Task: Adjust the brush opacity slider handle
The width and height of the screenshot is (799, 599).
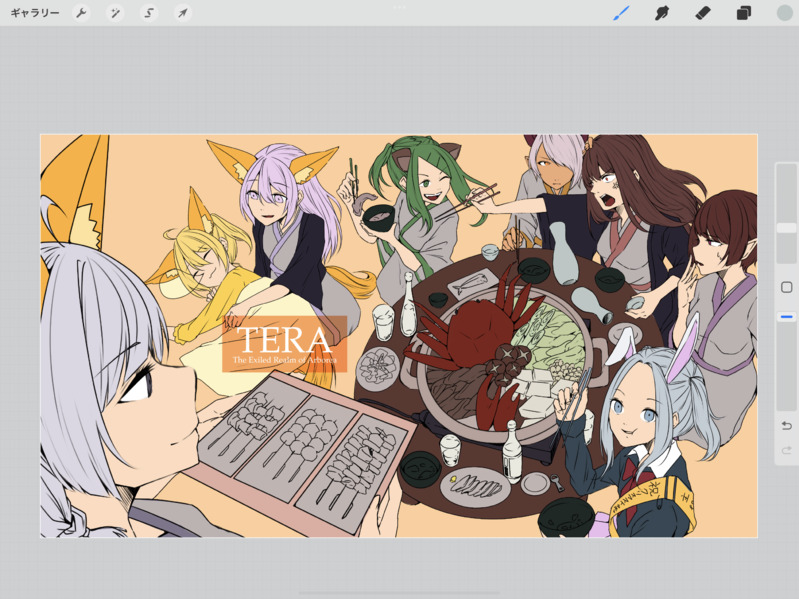Action: coord(786,317)
